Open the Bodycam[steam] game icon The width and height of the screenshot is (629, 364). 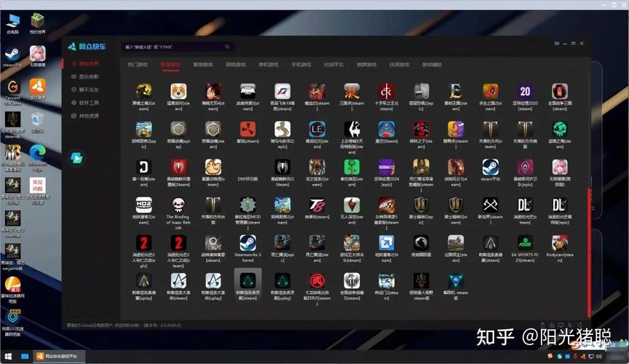point(560,243)
